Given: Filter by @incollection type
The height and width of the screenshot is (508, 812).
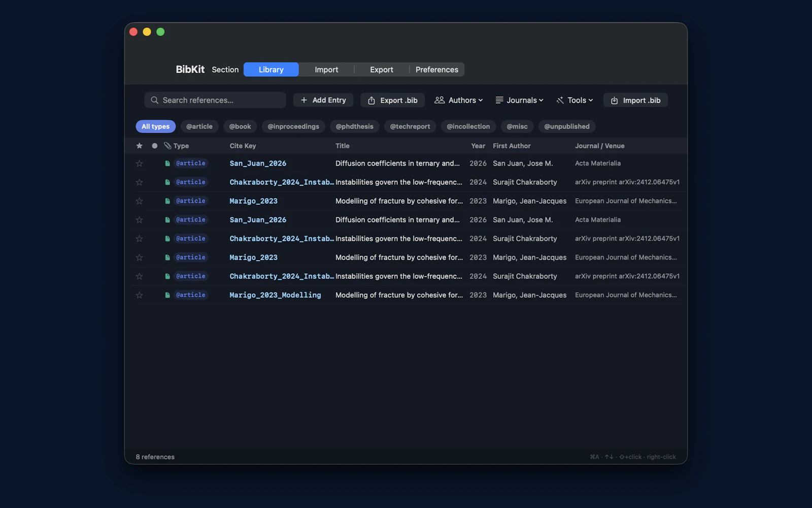Looking at the screenshot, I should pyautogui.click(x=468, y=126).
